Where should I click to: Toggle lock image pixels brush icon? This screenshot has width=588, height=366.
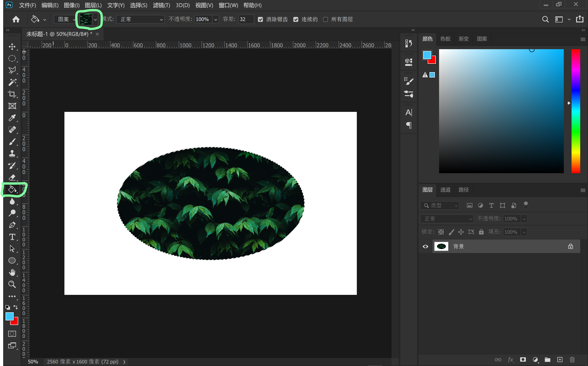(451, 232)
